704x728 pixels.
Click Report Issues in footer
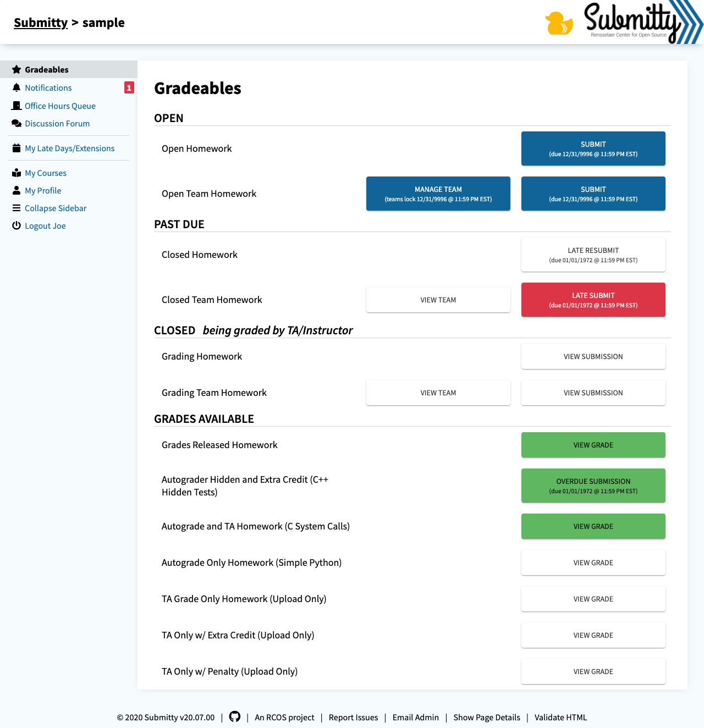click(x=353, y=718)
